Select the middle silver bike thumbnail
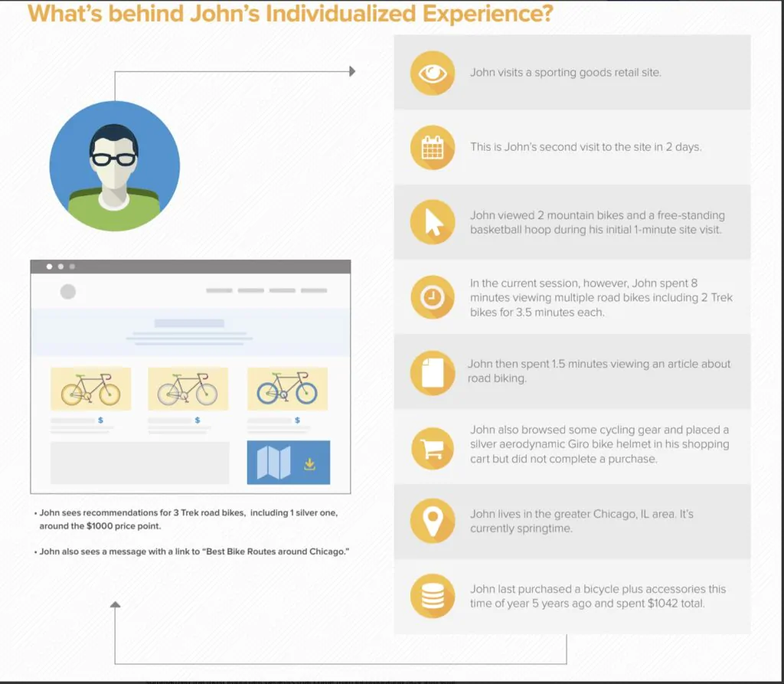 [188, 389]
